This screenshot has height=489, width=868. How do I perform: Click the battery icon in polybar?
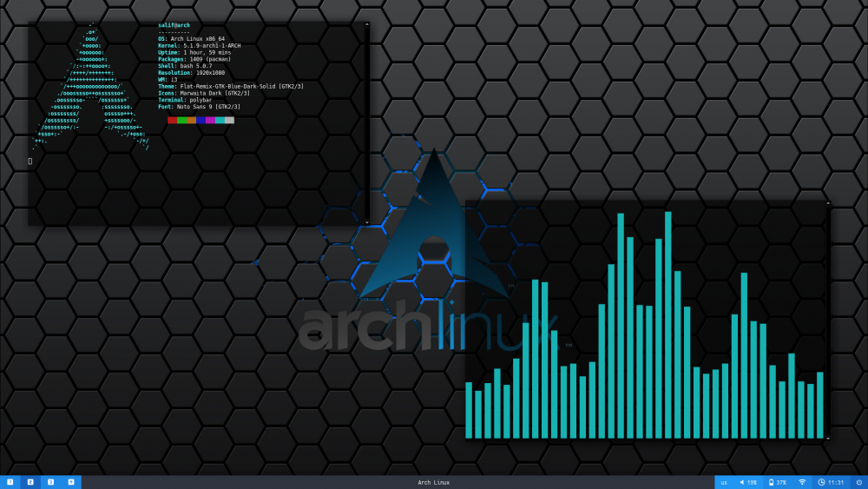771,482
